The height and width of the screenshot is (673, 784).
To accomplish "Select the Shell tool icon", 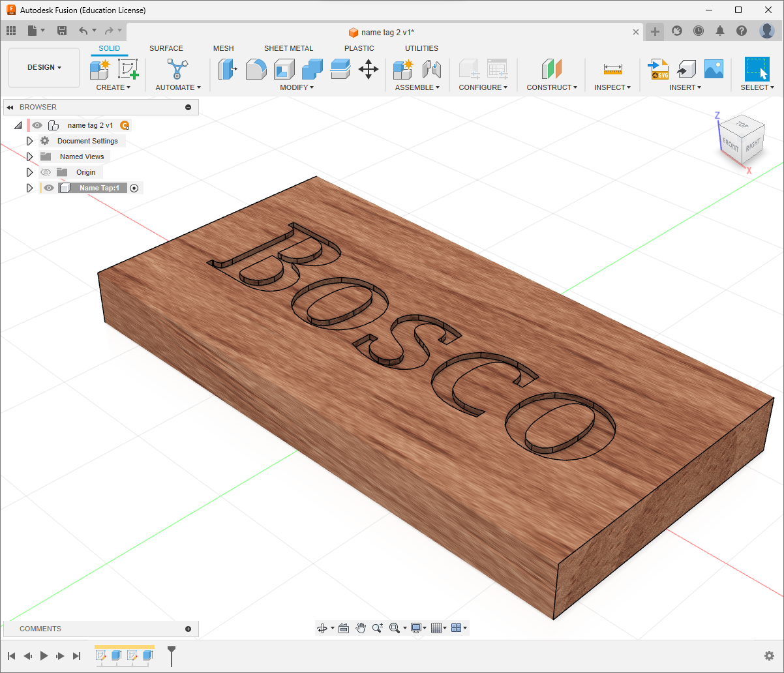I will point(284,68).
